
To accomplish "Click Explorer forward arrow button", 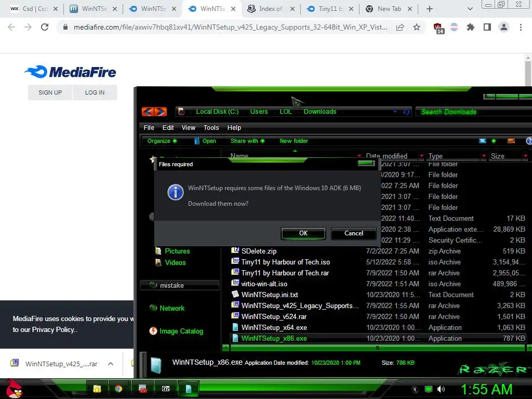I will 161,112.
